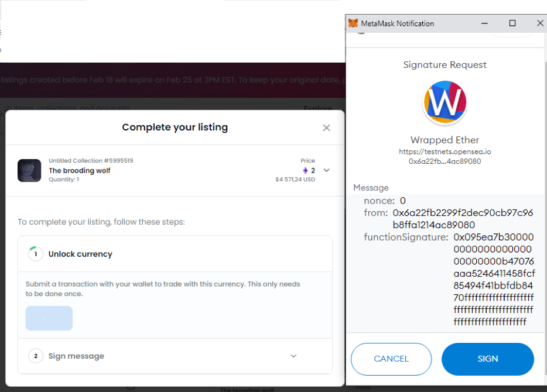Click the MetaMask message scrollbar
Screen dimensions: 547x392
(543, 263)
